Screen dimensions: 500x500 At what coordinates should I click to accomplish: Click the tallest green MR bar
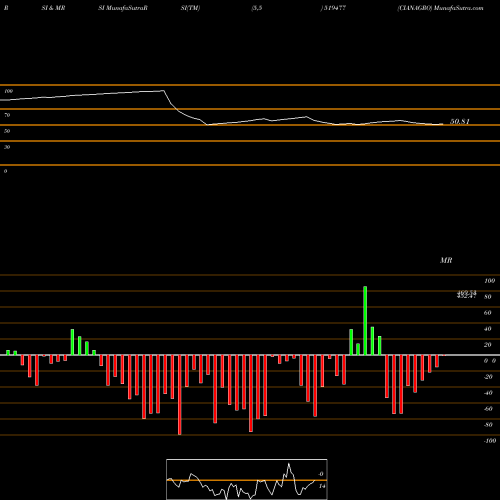tap(365, 320)
